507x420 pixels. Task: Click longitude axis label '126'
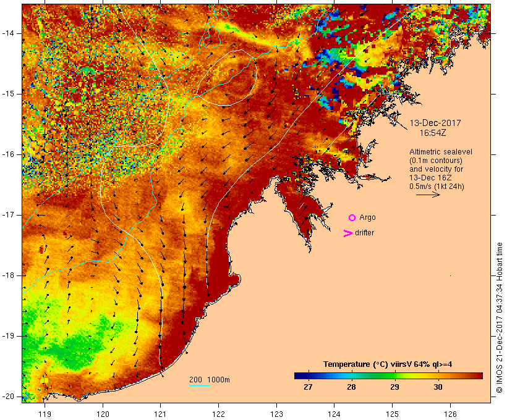[x=450, y=414]
